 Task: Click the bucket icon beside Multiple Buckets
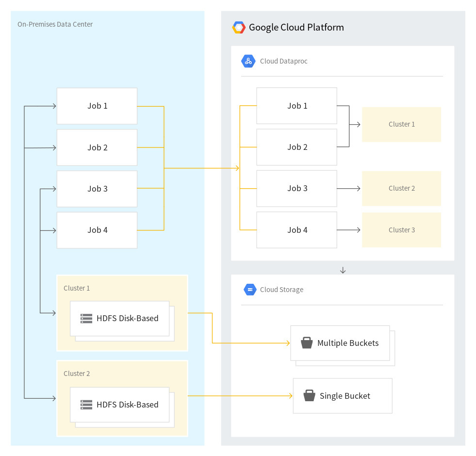tap(307, 343)
